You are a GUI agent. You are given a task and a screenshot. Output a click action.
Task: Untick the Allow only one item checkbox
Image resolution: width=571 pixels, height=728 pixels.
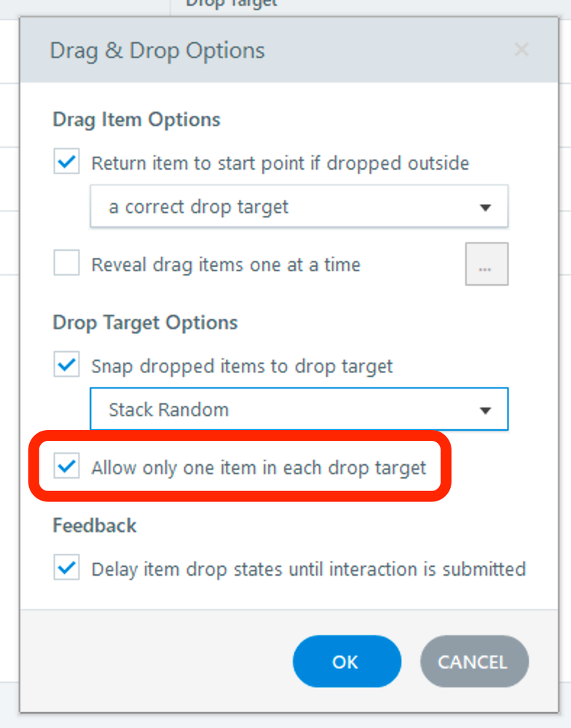pyautogui.click(x=67, y=467)
